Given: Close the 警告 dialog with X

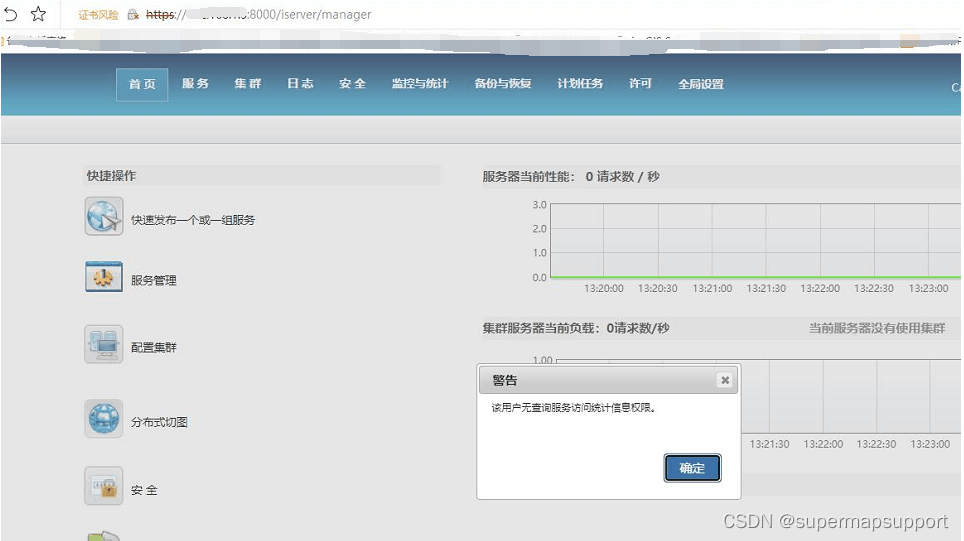Looking at the screenshot, I should 725,380.
